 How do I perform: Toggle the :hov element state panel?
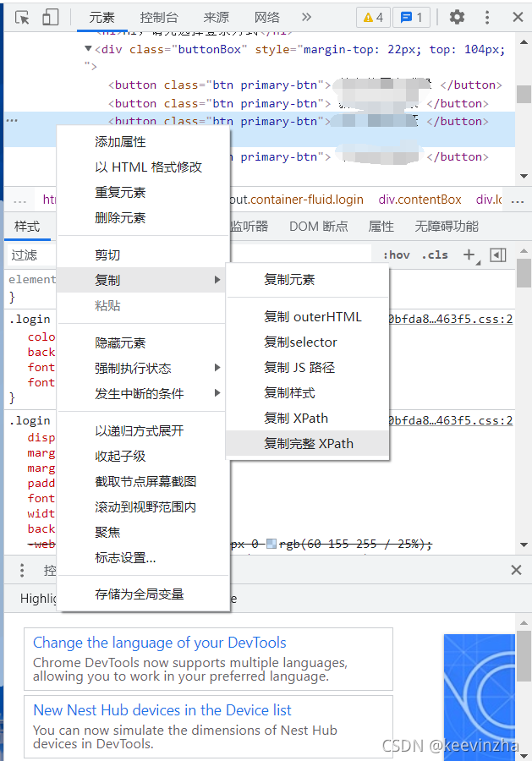point(396,255)
